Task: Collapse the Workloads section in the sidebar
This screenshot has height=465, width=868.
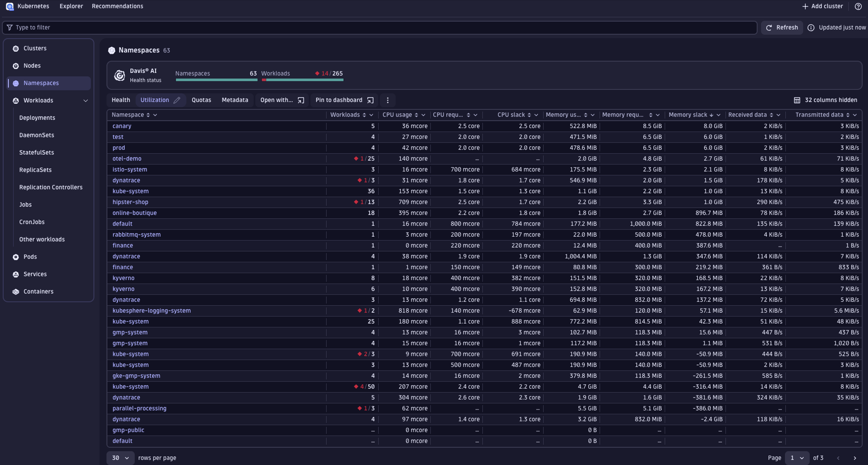Action: coord(85,100)
